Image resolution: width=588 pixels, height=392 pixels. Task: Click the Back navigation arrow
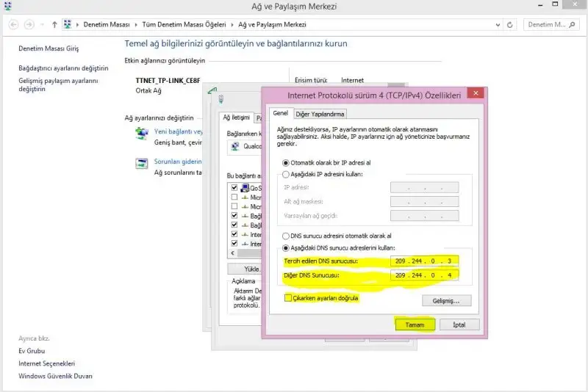tap(13, 24)
